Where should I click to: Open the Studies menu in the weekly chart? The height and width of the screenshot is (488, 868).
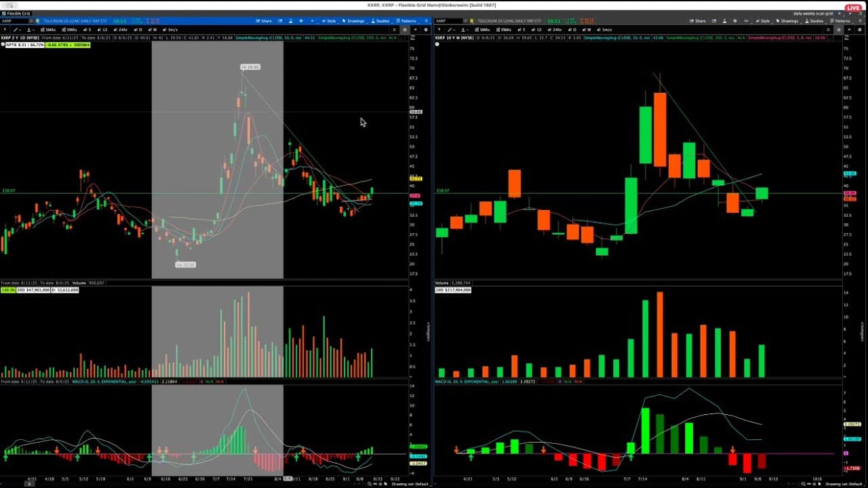pyautogui.click(x=815, y=21)
